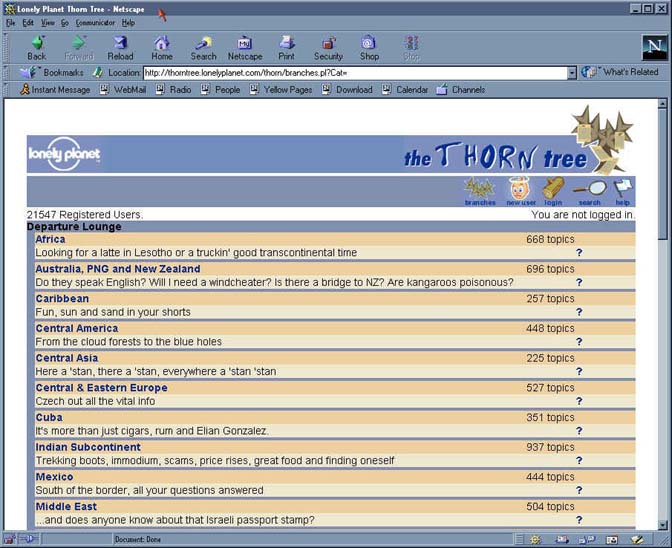
Task: Click the Netscape N logo
Action: pos(654,47)
